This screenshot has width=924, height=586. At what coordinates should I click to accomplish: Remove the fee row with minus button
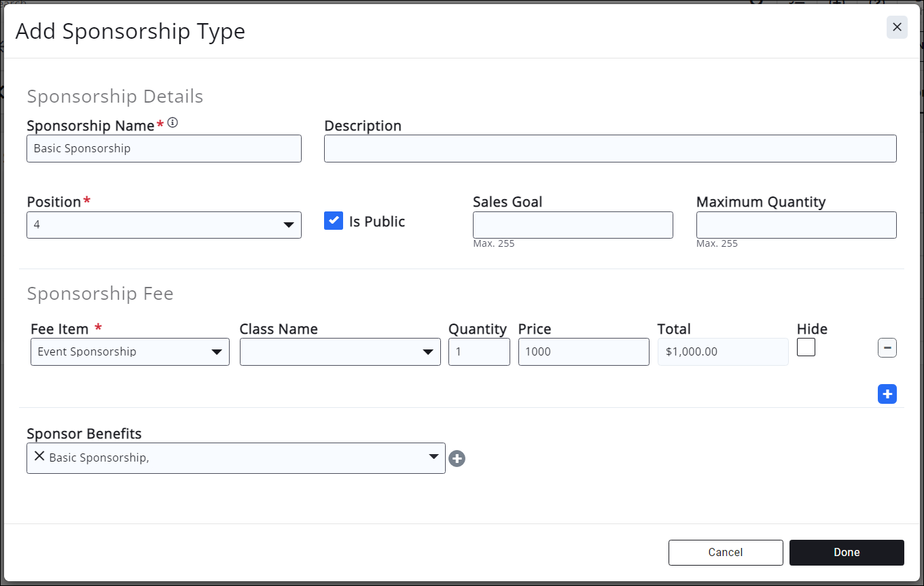(887, 348)
